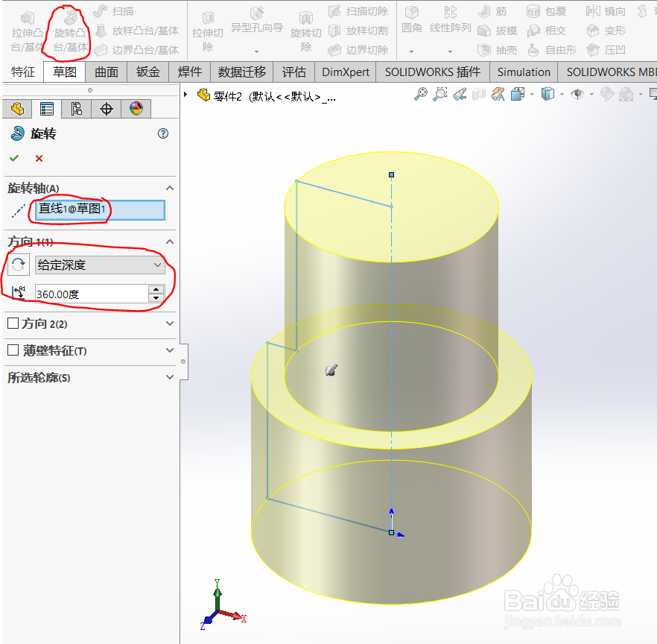This screenshot has width=657, height=644.
Task: Click the Dynamic Annotation Views icon
Action: pyautogui.click(x=498, y=95)
